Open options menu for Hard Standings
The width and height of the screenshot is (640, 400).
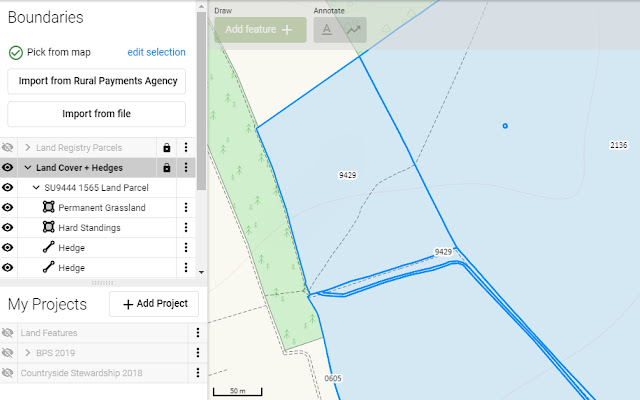pyautogui.click(x=186, y=227)
